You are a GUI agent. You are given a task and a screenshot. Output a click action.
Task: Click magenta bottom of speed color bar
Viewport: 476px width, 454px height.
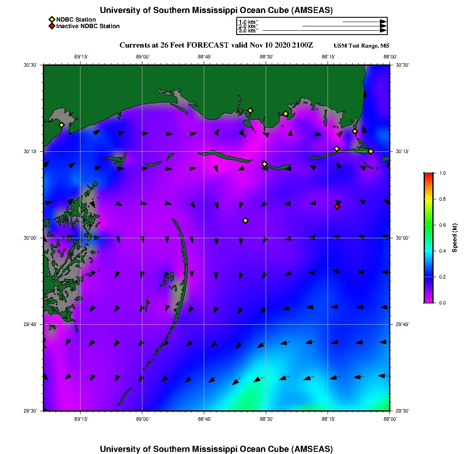coord(428,300)
